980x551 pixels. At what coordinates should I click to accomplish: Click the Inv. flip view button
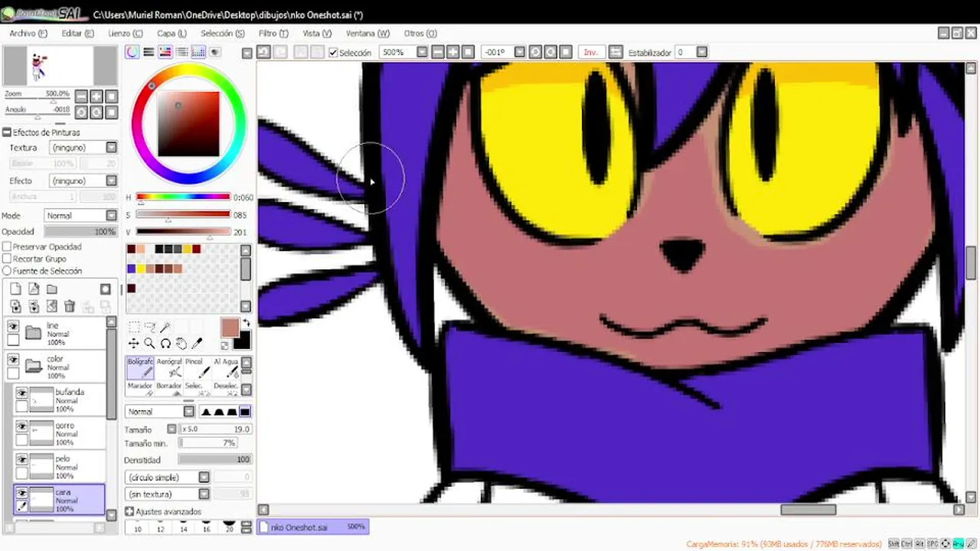[590, 52]
